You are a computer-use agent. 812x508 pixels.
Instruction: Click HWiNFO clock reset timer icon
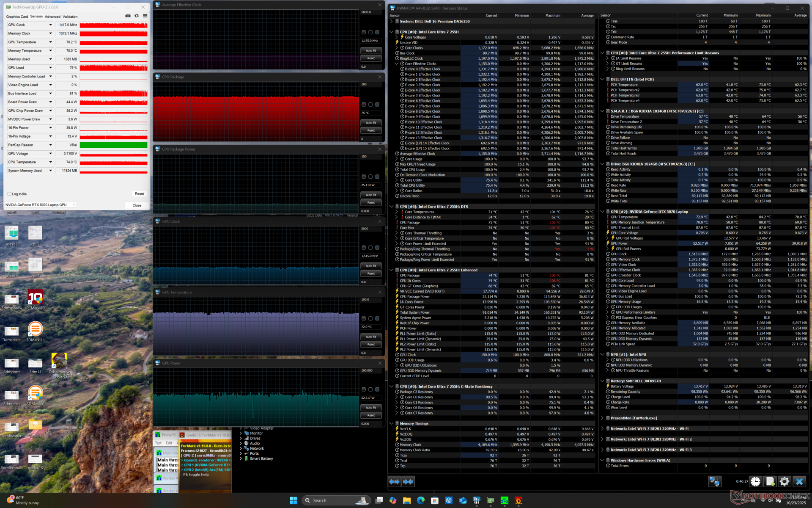(x=756, y=482)
